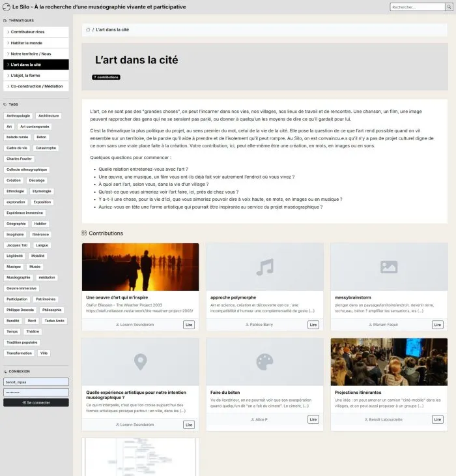
Task: Click the Se connecter button
Action: [x=36, y=402]
